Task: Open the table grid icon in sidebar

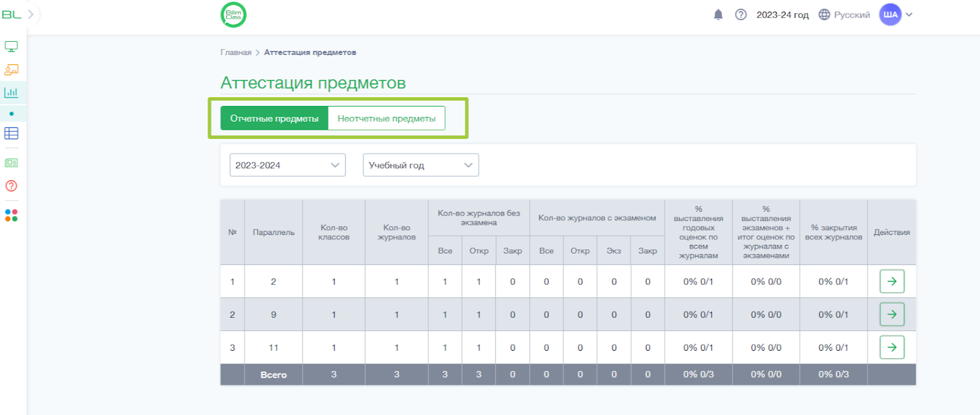Action: 11,133
